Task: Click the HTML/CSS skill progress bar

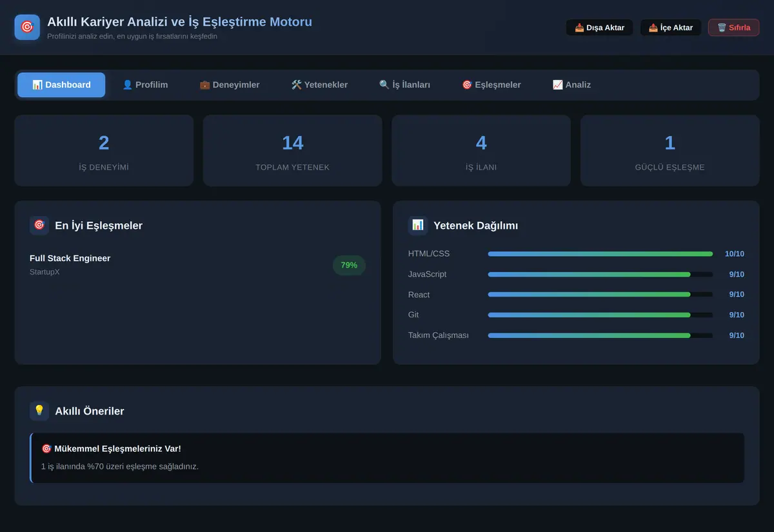Action: pos(600,254)
